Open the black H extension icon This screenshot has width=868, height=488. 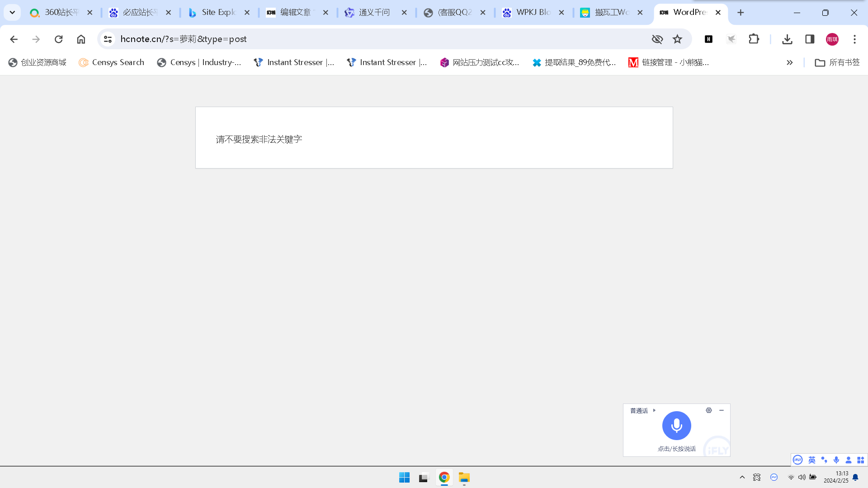708,39
